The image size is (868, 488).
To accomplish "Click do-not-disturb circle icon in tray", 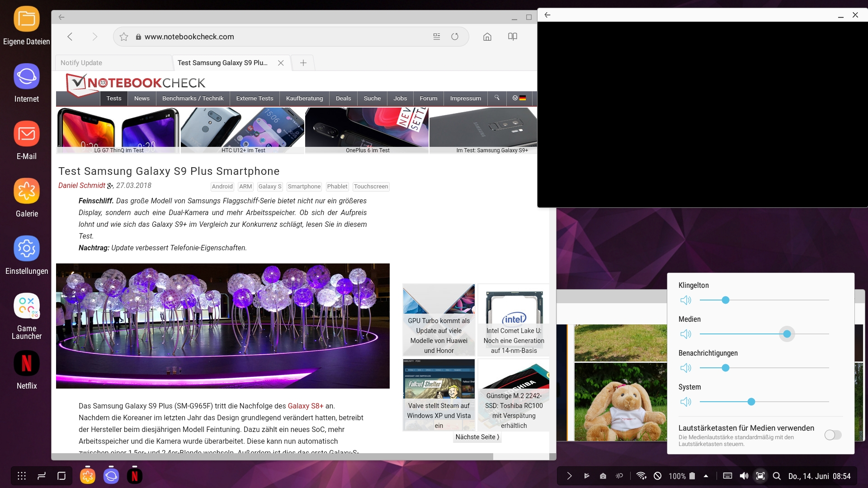I will (658, 476).
